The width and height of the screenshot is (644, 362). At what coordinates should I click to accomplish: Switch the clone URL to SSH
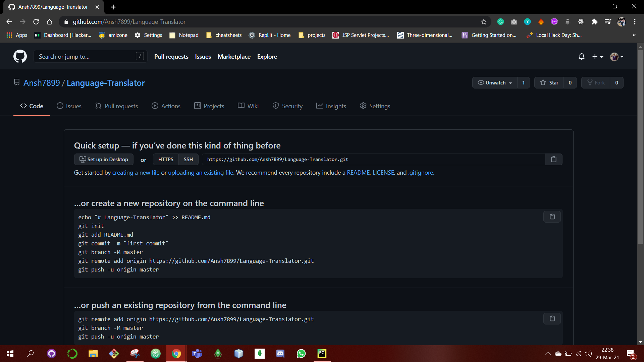click(188, 160)
